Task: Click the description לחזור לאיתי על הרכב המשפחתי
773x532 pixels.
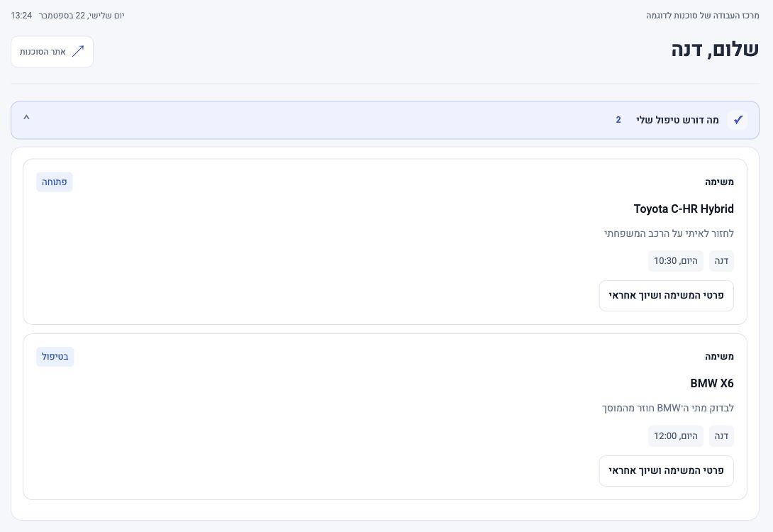Action: pos(669,233)
